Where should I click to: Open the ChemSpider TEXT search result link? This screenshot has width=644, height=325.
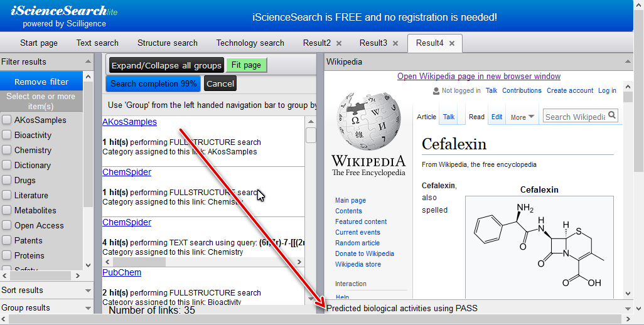point(127,222)
